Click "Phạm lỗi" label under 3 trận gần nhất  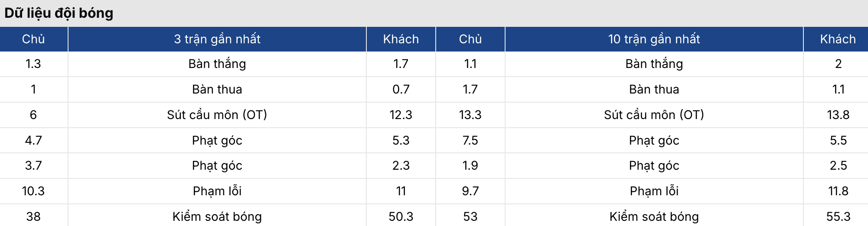pos(217,191)
